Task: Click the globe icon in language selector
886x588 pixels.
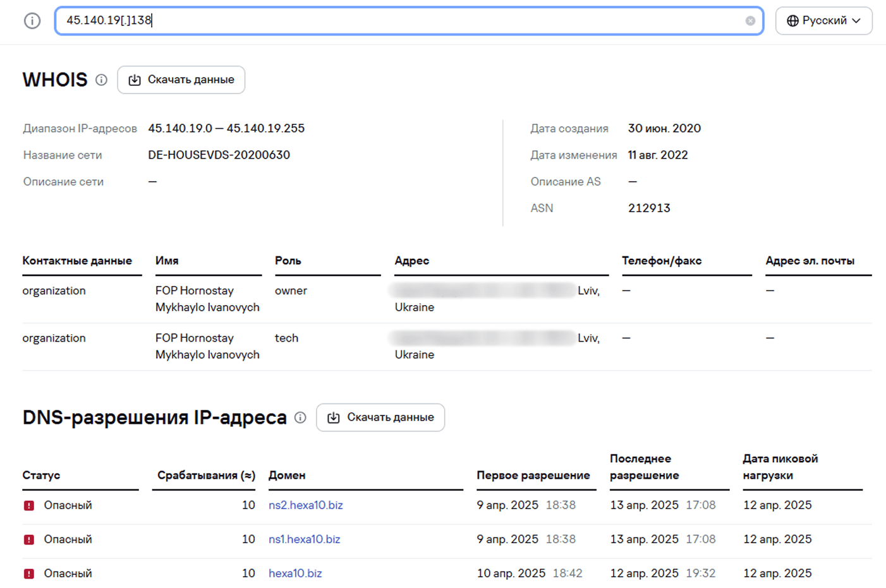Action: pyautogui.click(x=792, y=21)
